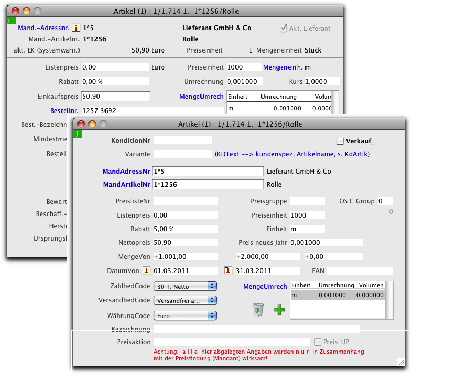The width and height of the screenshot is (455, 378).
Task: Click into the Bezeichnung field
Action: click(x=257, y=329)
